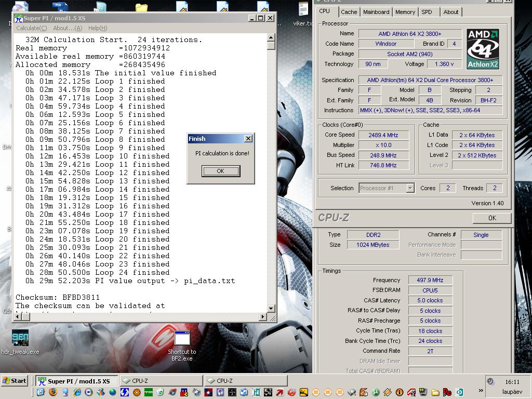Click the magnifier quick launch icon
Image resolution: width=532 pixels, height=399 pixels.
coord(352,392)
